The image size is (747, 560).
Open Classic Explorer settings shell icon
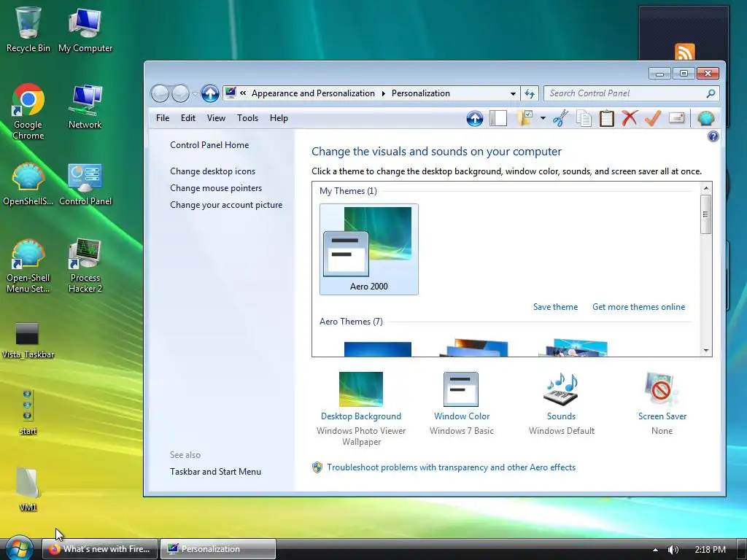[705, 118]
